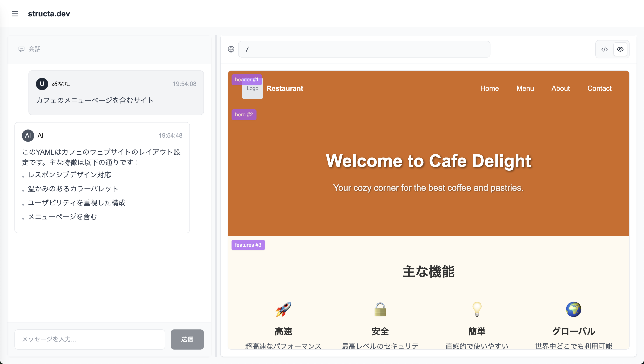Toggle the eye preview mode button
The image size is (644, 364).
point(620,49)
